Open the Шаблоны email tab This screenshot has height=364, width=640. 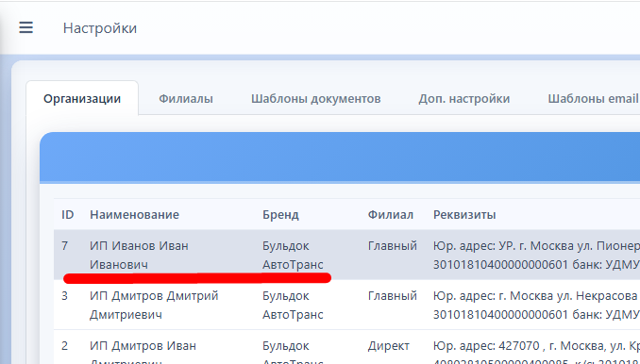pyautogui.click(x=593, y=99)
